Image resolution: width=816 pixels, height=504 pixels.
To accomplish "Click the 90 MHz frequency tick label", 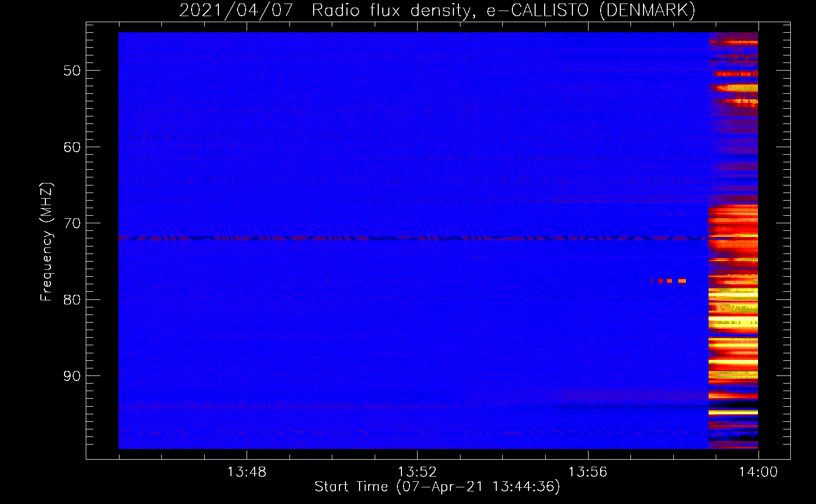I will coord(72,375).
